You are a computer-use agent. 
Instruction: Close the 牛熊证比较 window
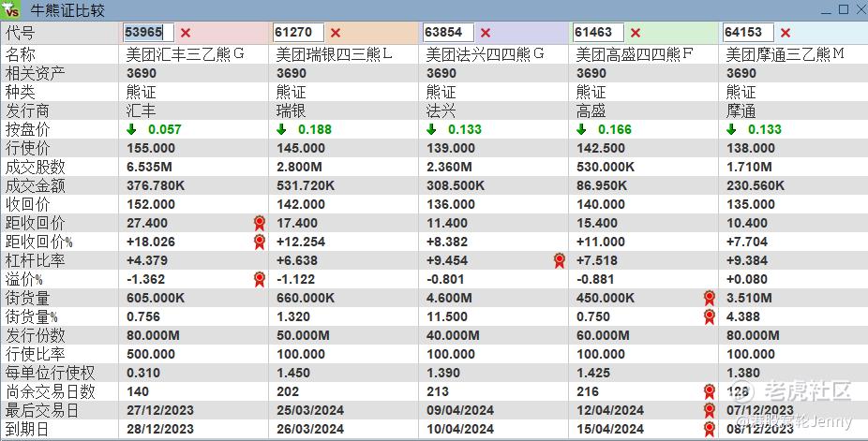[x=861, y=9]
